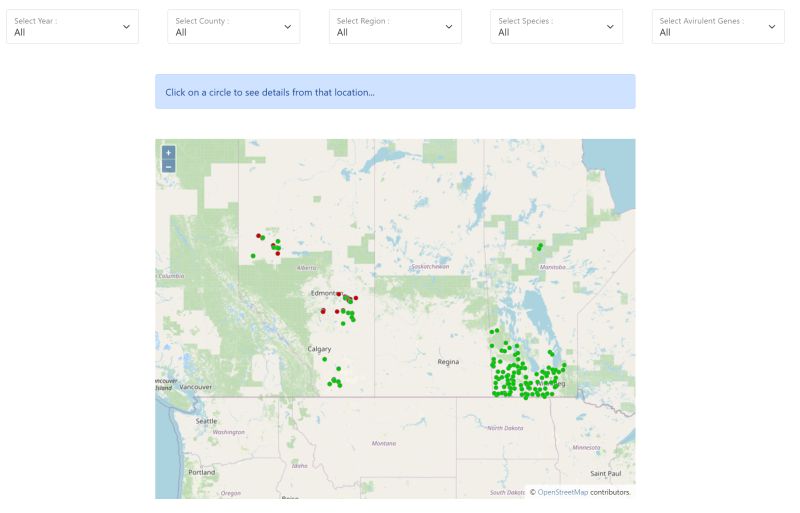Click the Montana state label

(384, 443)
